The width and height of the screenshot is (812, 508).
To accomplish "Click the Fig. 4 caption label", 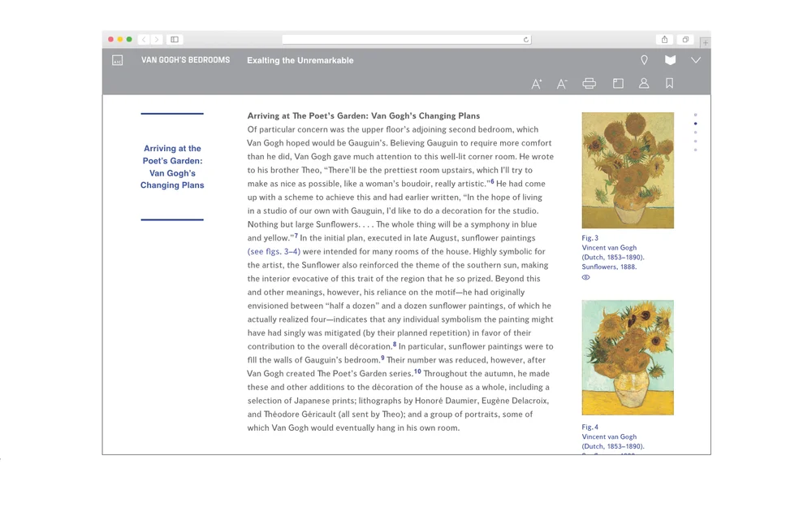I will click(x=590, y=428).
